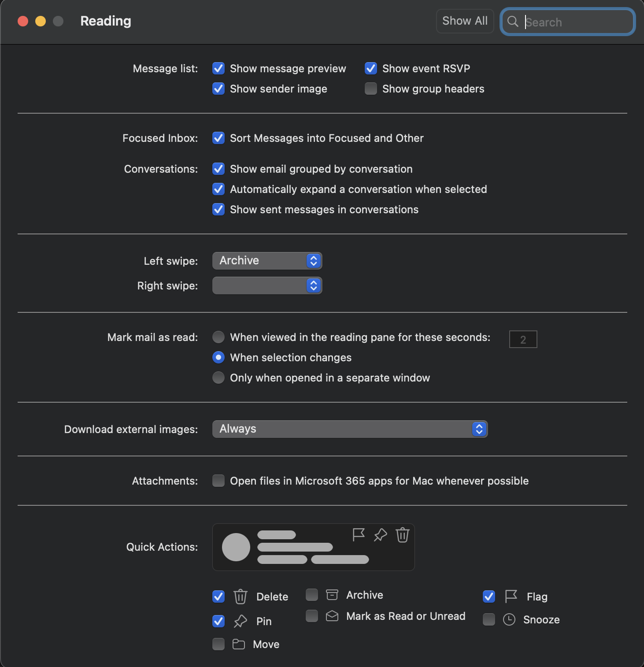
Task: Uncheck the Delete quick action
Action: point(218,597)
